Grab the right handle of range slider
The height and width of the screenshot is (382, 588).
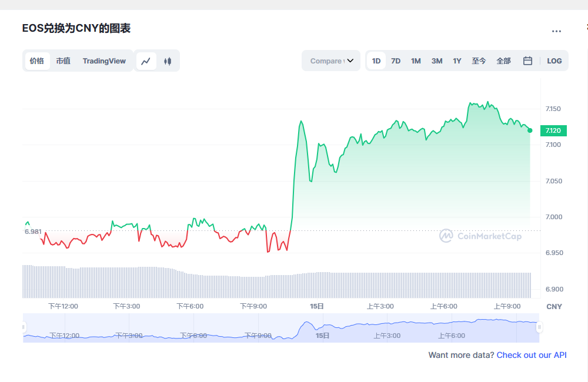pyautogui.click(x=539, y=327)
